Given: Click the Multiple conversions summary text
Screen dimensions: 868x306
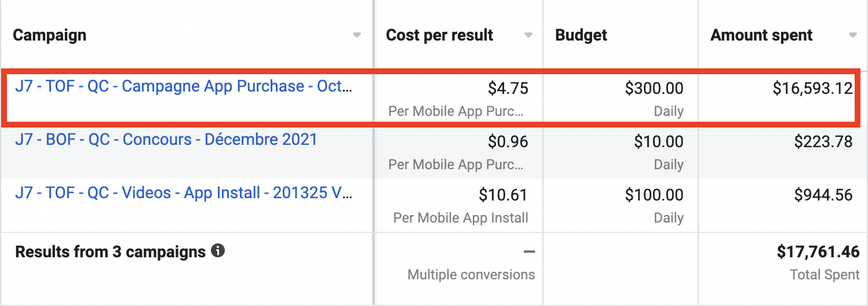Looking at the screenshot, I should 471,274.
